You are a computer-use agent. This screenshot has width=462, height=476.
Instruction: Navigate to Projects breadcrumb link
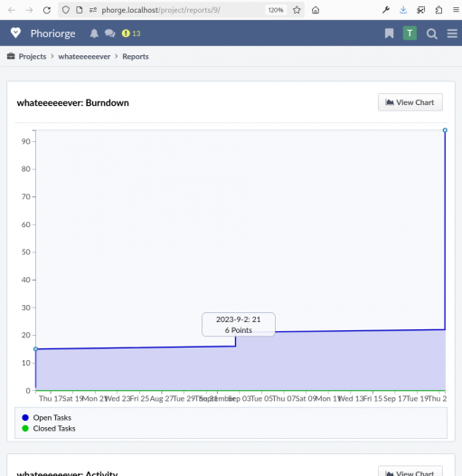pyautogui.click(x=33, y=56)
